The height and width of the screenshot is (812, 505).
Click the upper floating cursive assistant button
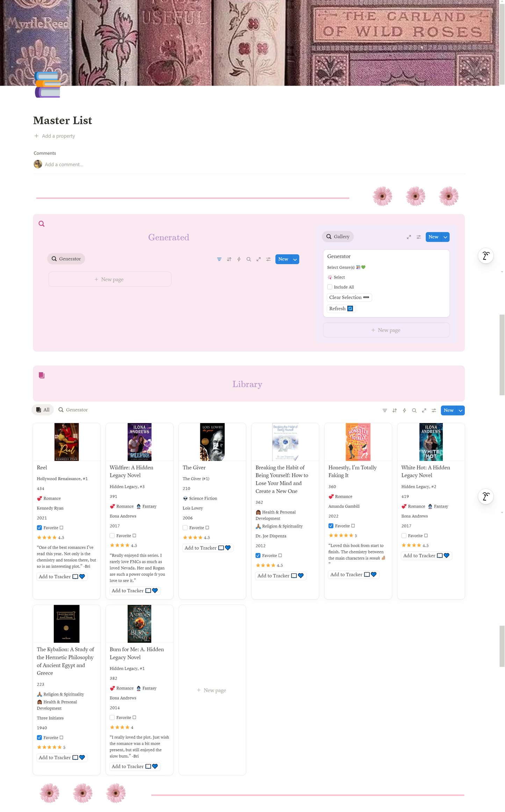click(485, 256)
